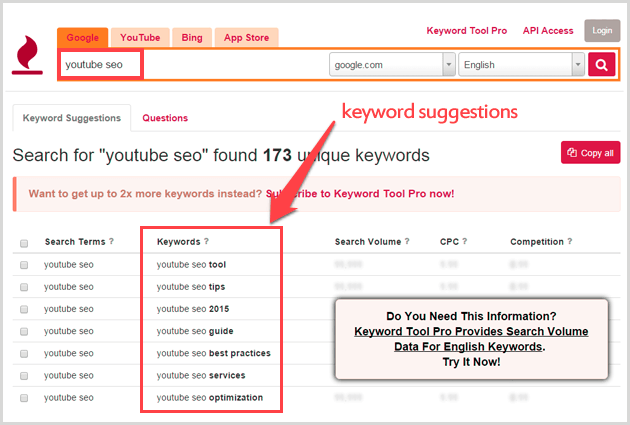
Task: Click help icon next to Keywords header
Action: coord(206,242)
